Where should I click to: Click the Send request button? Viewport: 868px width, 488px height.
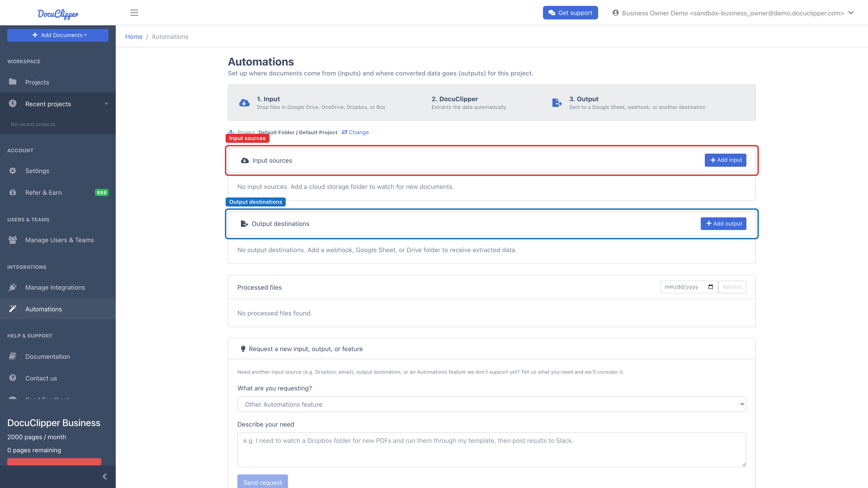point(262,482)
